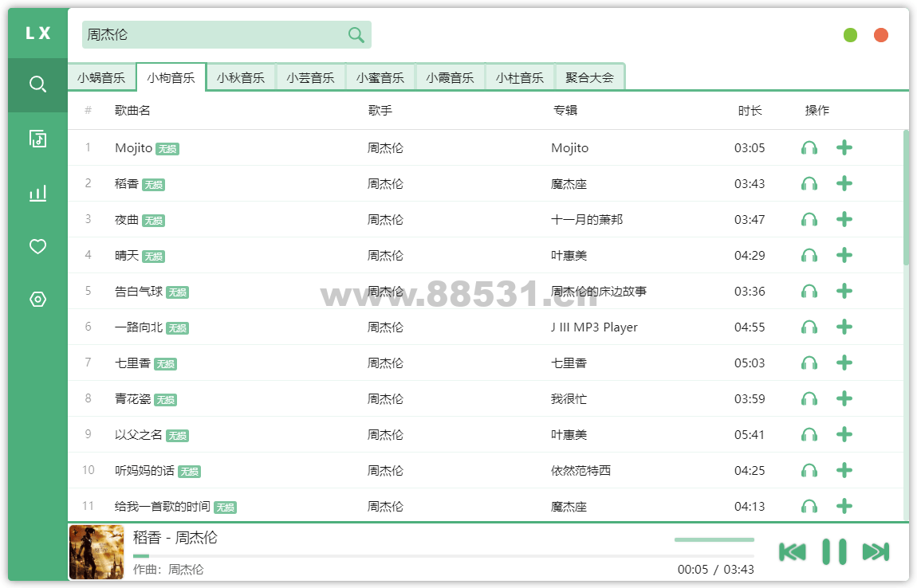This screenshot has width=917, height=588.
Task: Play 青花瓷 with headphone icon
Action: [809, 398]
